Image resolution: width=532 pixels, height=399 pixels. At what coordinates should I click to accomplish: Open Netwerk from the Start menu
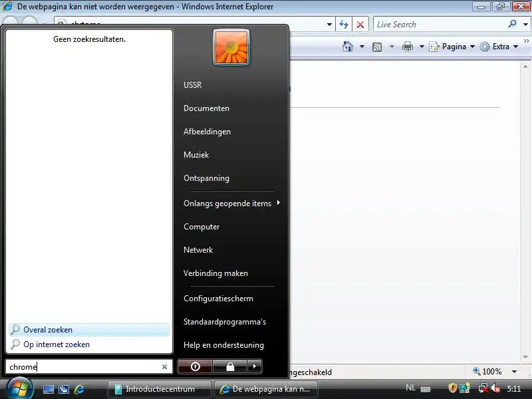198,250
